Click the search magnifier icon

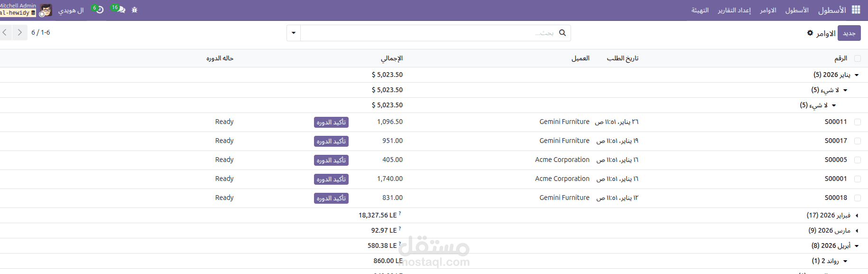coord(563,33)
